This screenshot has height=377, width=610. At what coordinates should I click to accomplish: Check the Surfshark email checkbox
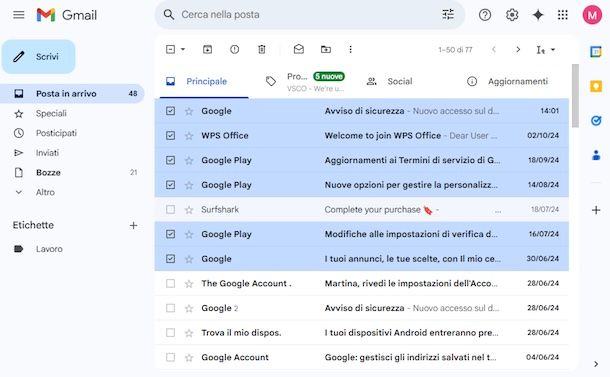click(170, 209)
